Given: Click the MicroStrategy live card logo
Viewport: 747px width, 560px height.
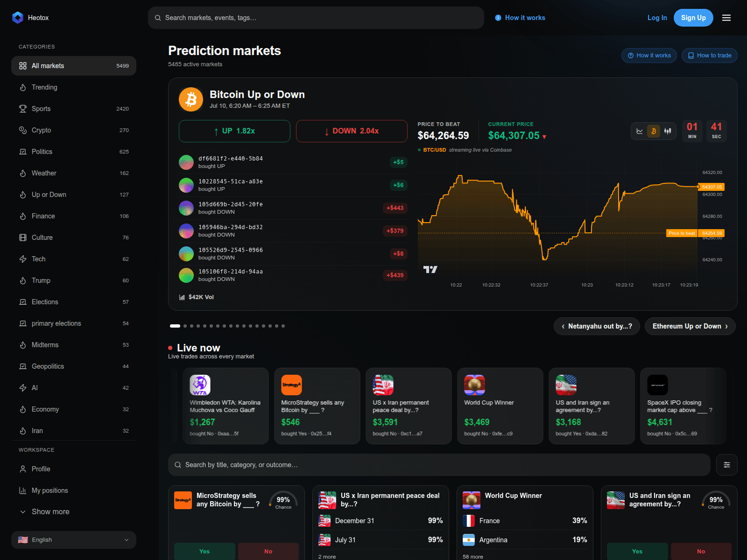Looking at the screenshot, I should coord(292,385).
